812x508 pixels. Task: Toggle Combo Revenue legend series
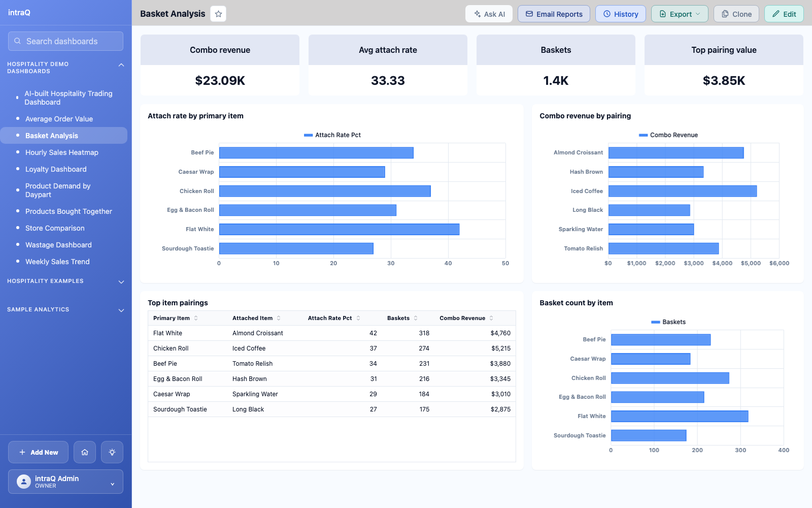[x=668, y=135]
